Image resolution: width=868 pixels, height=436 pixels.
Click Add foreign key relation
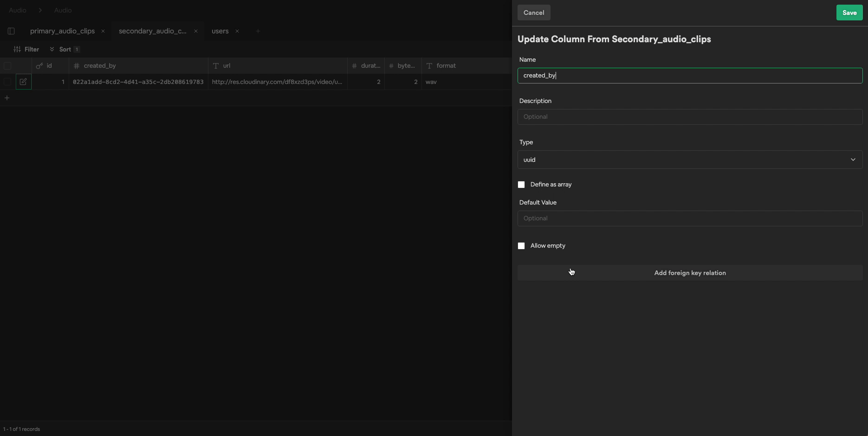(x=690, y=273)
